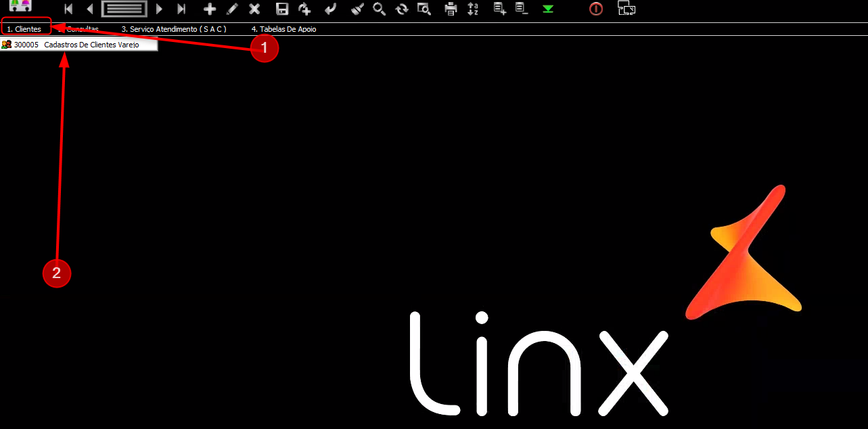This screenshot has height=429, width=868.
Task: Save using the floppy disk icon
Action: tap(282, 9)
